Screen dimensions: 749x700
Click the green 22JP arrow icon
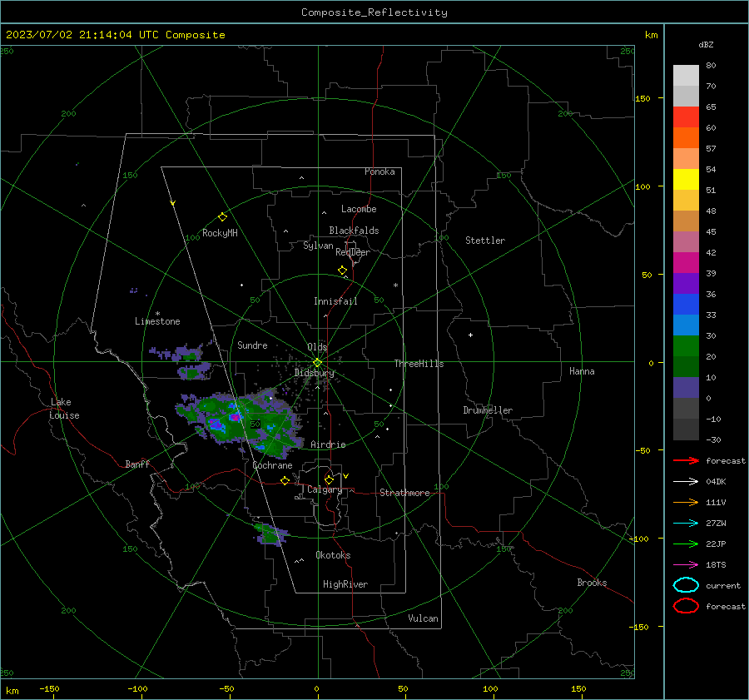[x=686, y=544]
